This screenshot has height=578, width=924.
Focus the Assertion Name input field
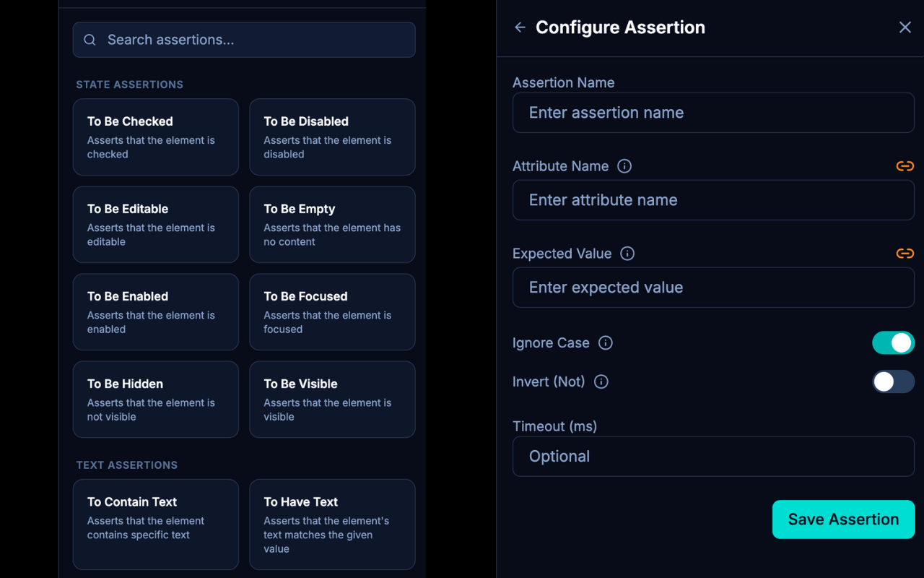coord(713,113)
